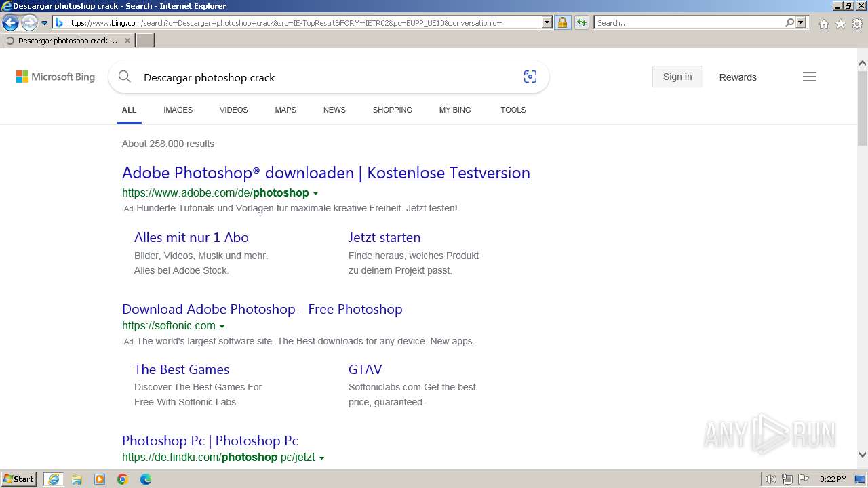Open the search provider dropdown arrow
Viewport: 868px width, 488px height.
(801, 22)
